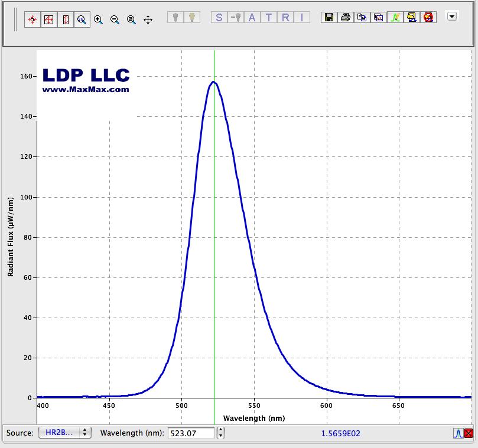Click the autoscale vertical axis icon

[x=66, y=20]
